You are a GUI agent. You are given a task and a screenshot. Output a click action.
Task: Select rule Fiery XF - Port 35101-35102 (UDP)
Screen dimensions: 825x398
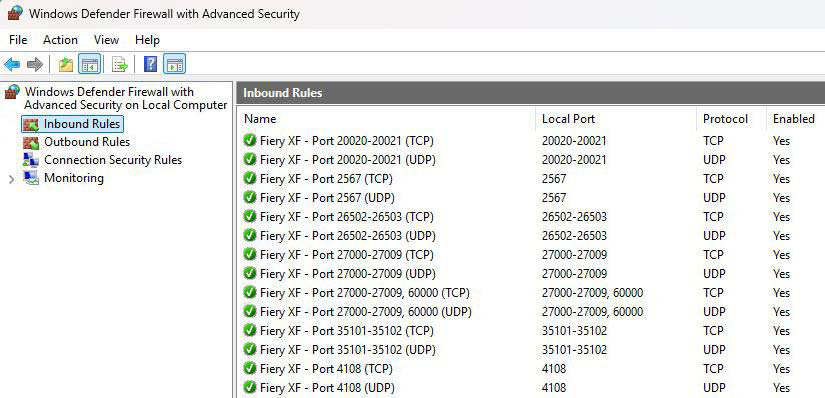tap(348, 350)
